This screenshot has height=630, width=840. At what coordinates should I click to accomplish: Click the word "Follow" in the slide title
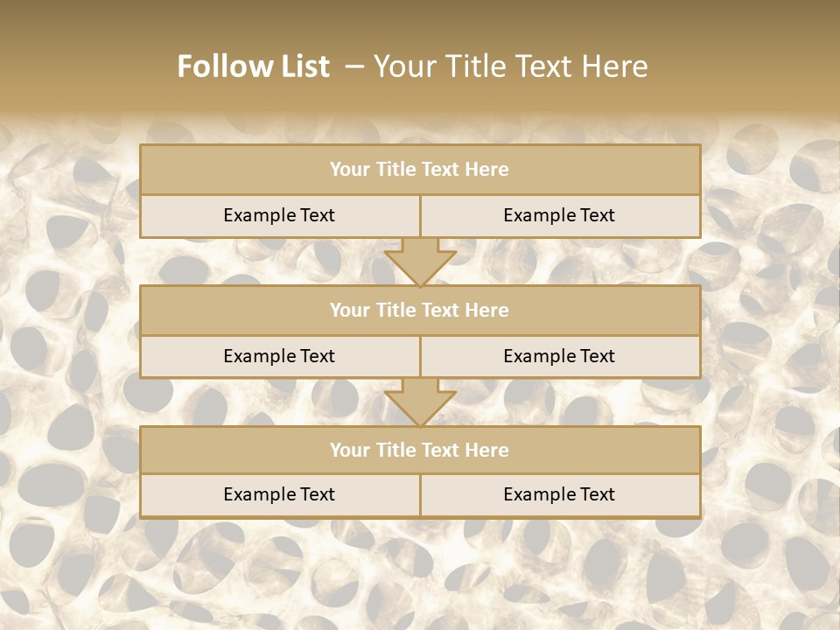click(214, 66)
